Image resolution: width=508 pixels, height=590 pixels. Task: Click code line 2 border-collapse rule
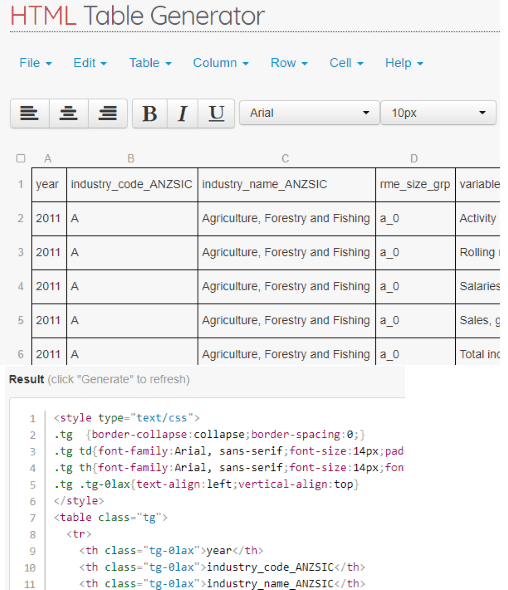[210, 435]
